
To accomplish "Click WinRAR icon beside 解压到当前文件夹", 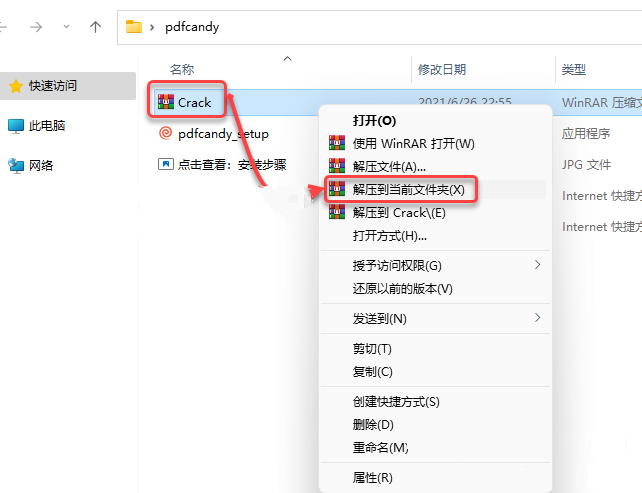I will pyautogui.click(x=337, y=188).
